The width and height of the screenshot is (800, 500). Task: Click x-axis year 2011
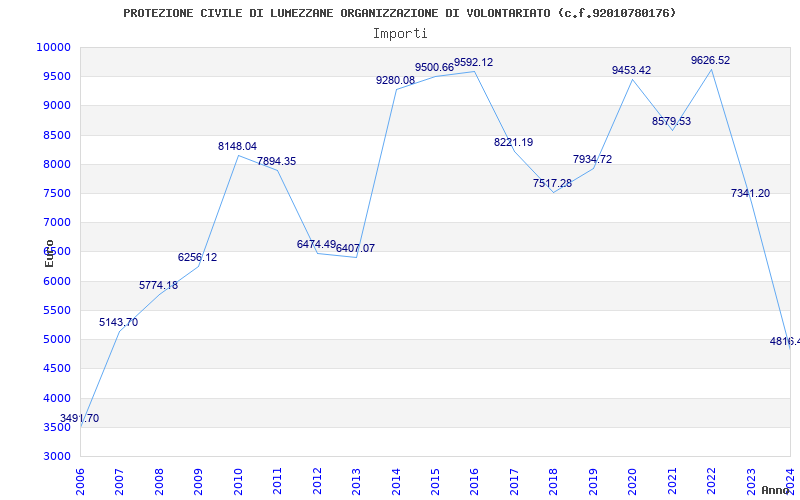pos(278,482)
